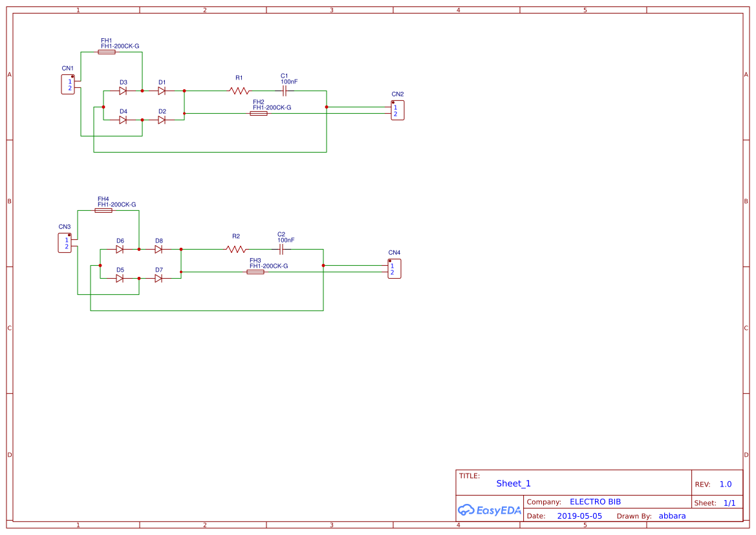Click the R1 resistor symbol
This screenshot has height=535, width=756.
[239, 91]
